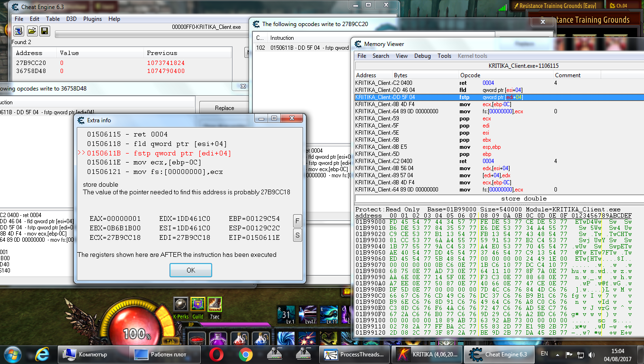Click the open file folder icon
The image size is (644, 364).
pyautogui.click(x=32, y=31)
